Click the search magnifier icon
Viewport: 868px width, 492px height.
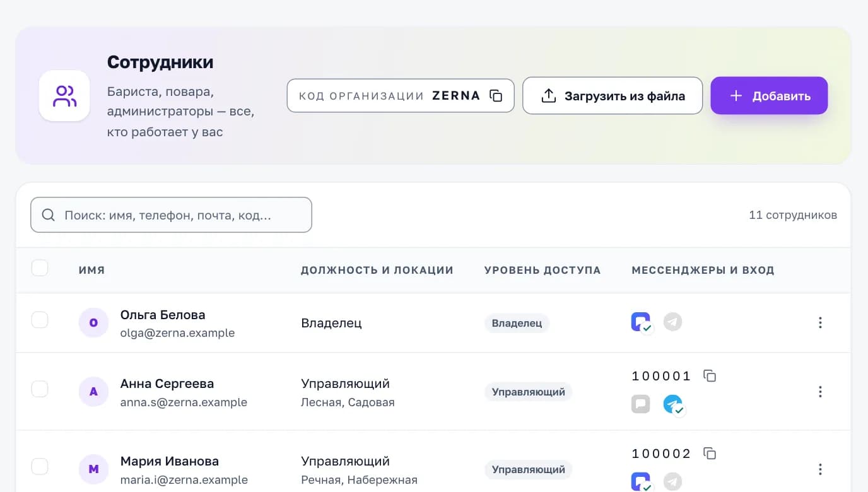pyautogui.click(x=49, y=215)
